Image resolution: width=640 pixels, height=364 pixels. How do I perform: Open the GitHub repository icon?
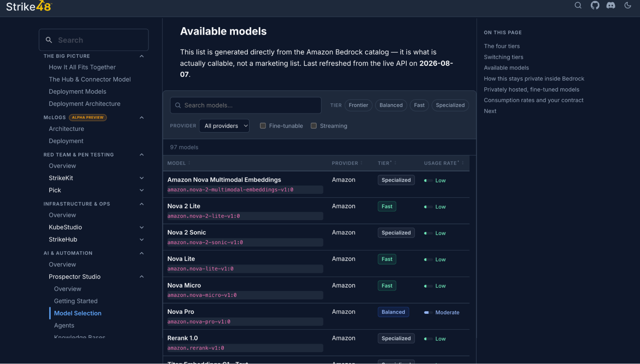[x=595, y=5]
